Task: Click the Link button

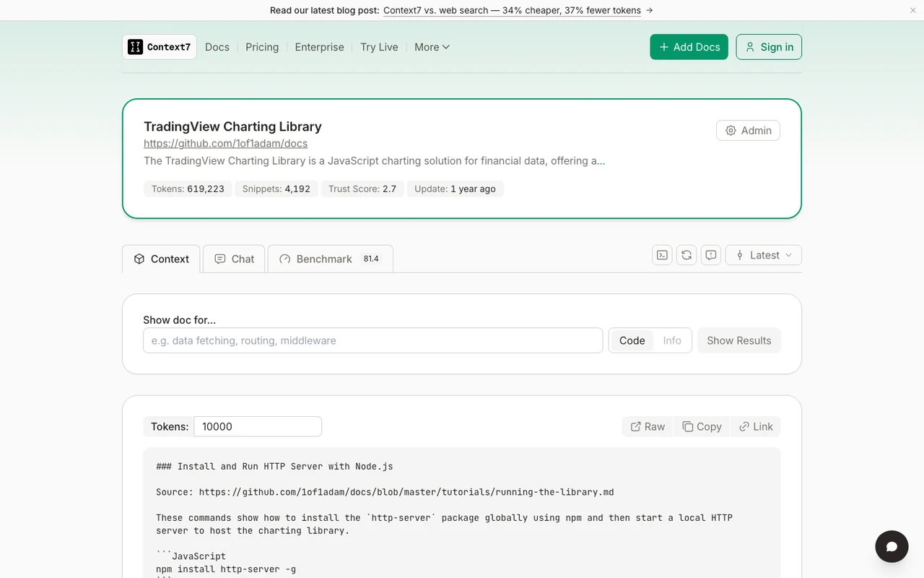Action: [x=756, y=426]
